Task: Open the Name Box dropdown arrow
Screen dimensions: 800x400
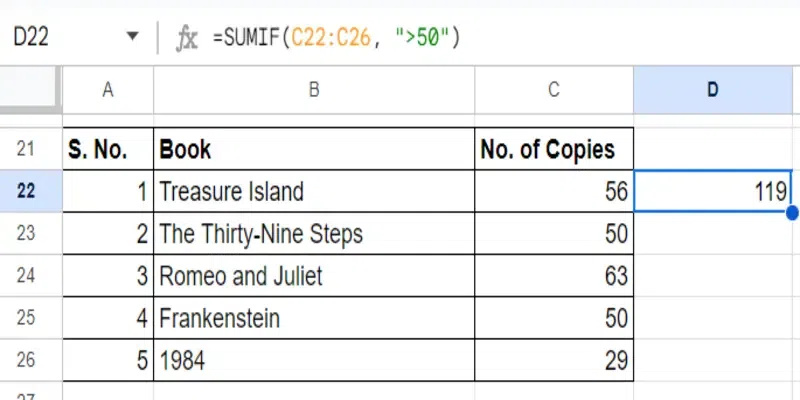Action: [x=133, y=39]
